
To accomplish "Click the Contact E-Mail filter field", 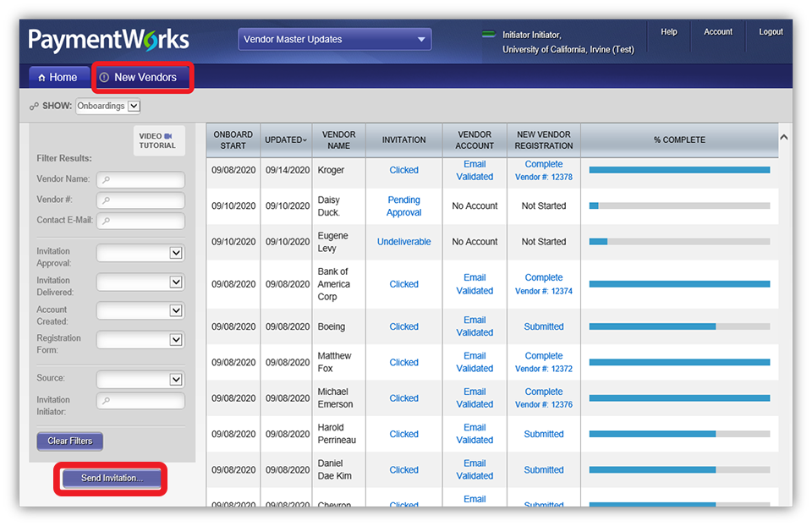I will [140, 221].
